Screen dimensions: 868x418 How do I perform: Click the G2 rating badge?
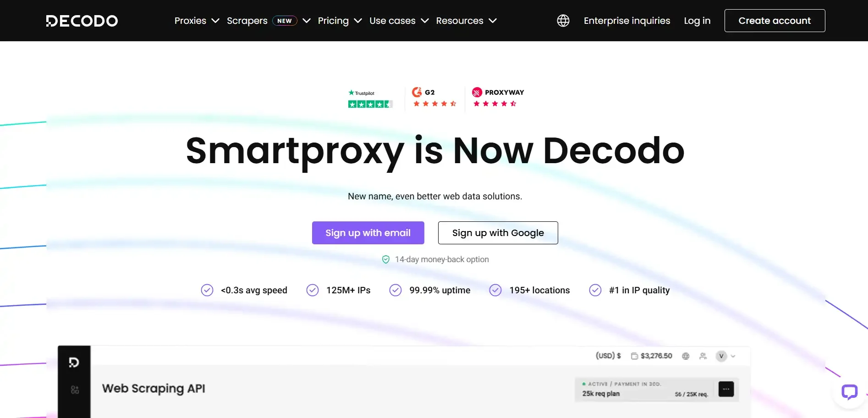pyautogui.click(x=434, y=98)
